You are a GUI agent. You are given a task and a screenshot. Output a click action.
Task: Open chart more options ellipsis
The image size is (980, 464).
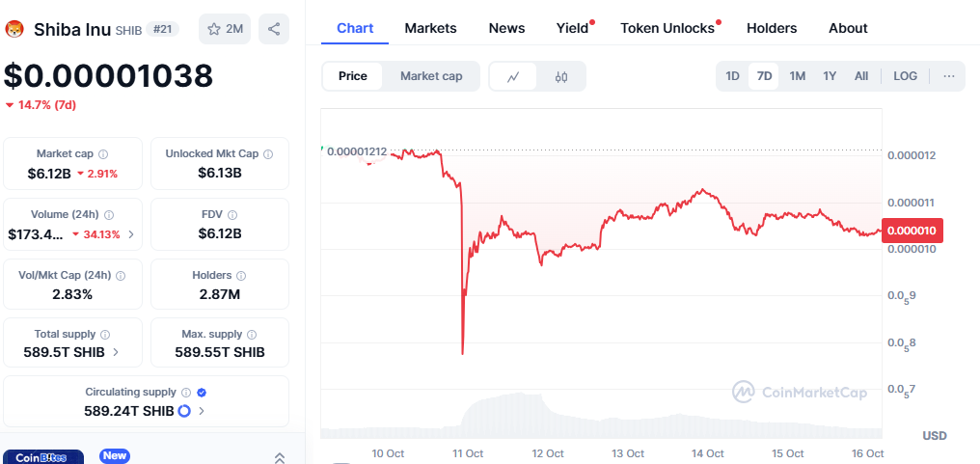pyautogui.click(x=949, y=76)
